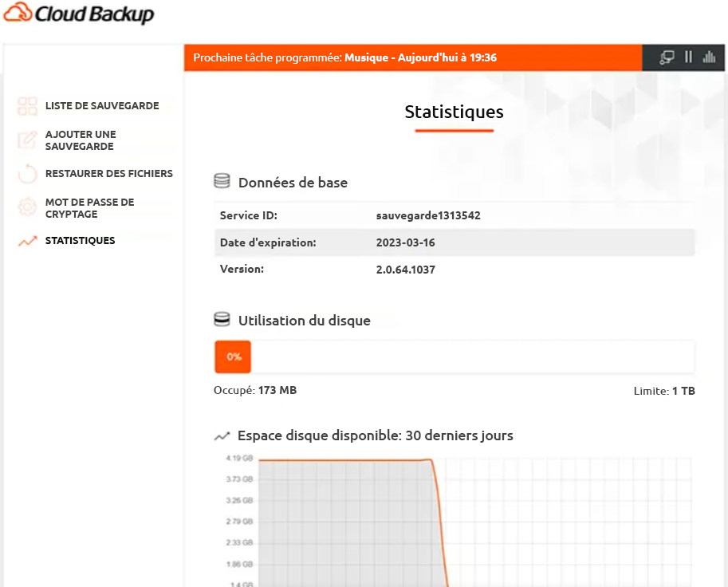
Task: Click the Espace disque chart icon
Action: point(222,435)
